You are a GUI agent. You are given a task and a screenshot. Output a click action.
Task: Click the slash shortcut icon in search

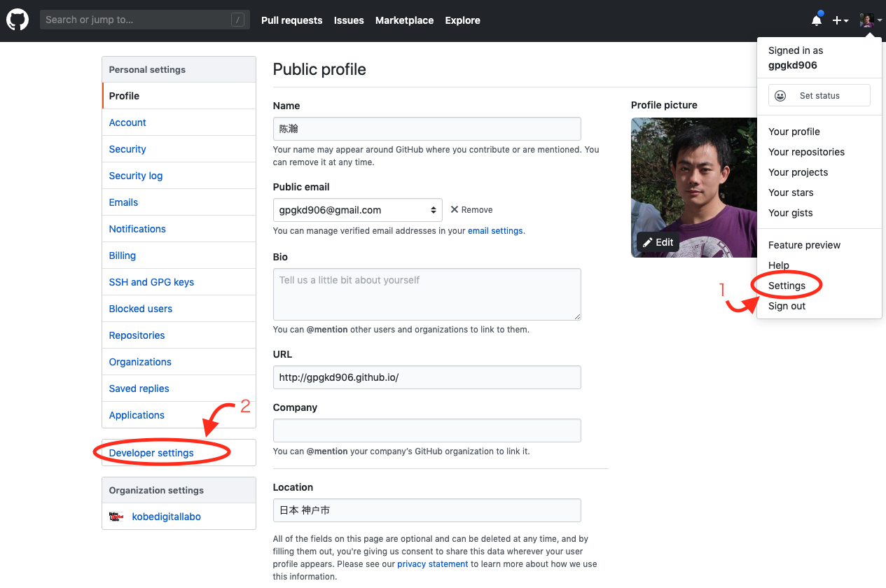pos(238,20)
